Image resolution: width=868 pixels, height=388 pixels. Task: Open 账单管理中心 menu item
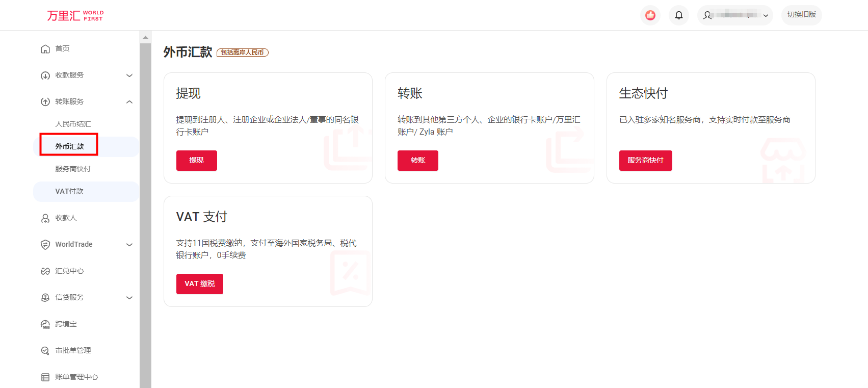(x=76, y=377)
